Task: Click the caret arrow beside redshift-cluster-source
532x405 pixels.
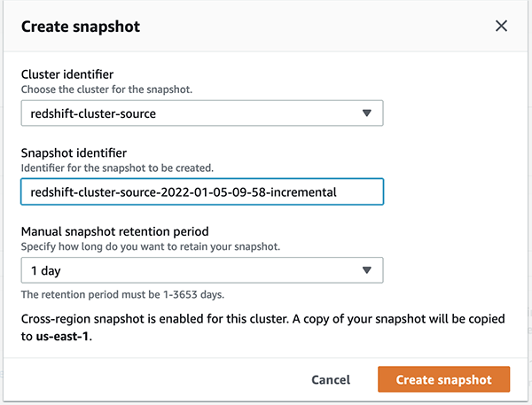Action: 368,113
